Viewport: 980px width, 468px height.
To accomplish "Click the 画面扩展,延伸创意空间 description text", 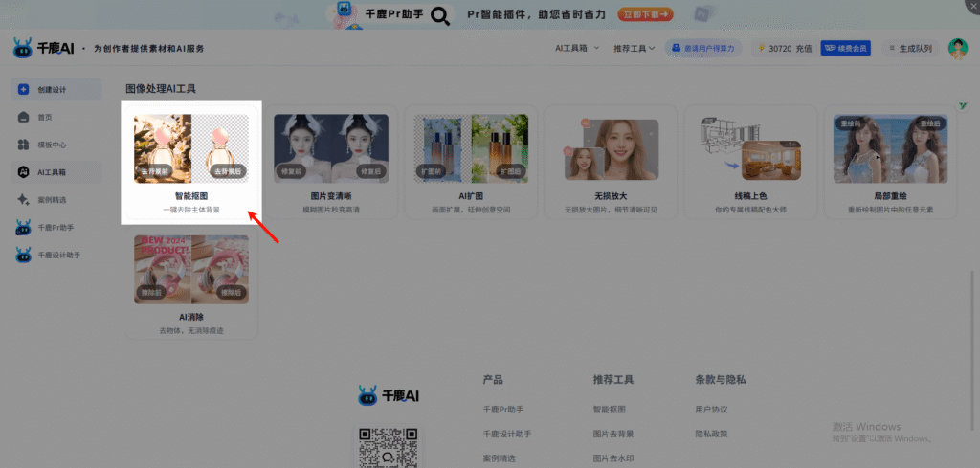I will click(471, 210).
